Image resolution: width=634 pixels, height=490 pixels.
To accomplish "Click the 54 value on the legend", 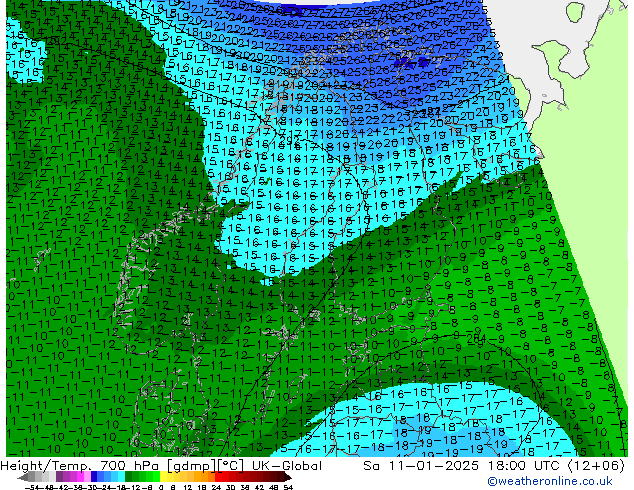I will [x=288, y=487].
